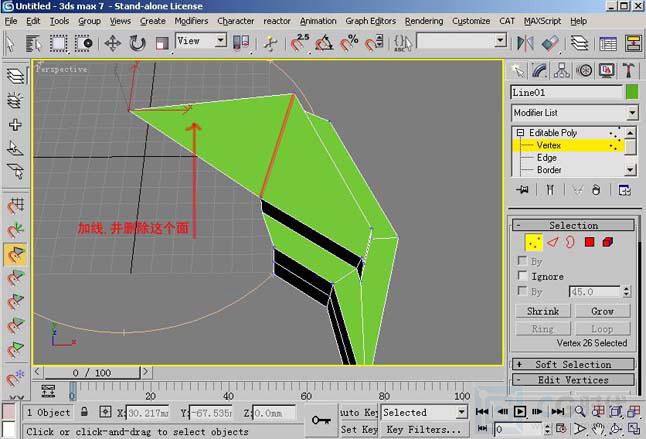Click the Line01 object name field
The width and height of the screenshot is (646, 439).
566,92
